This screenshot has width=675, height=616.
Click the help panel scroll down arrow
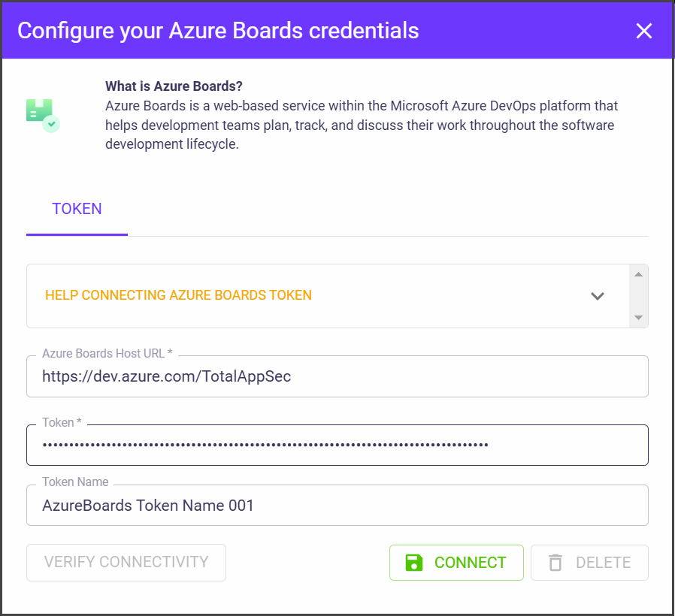(638, 318)
